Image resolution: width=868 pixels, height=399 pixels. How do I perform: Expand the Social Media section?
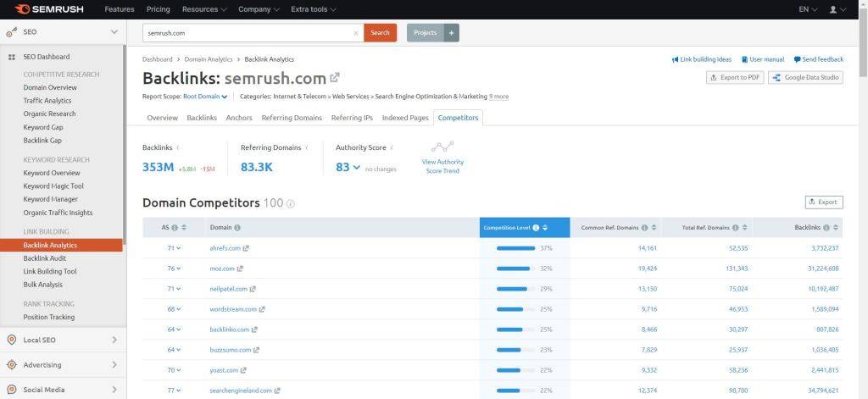click(x=114, y=390)
